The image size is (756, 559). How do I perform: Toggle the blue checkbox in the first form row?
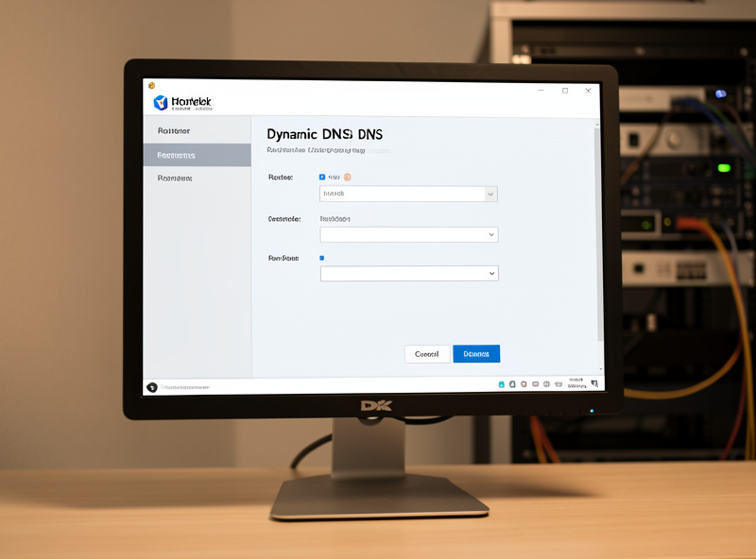[322, 178]
